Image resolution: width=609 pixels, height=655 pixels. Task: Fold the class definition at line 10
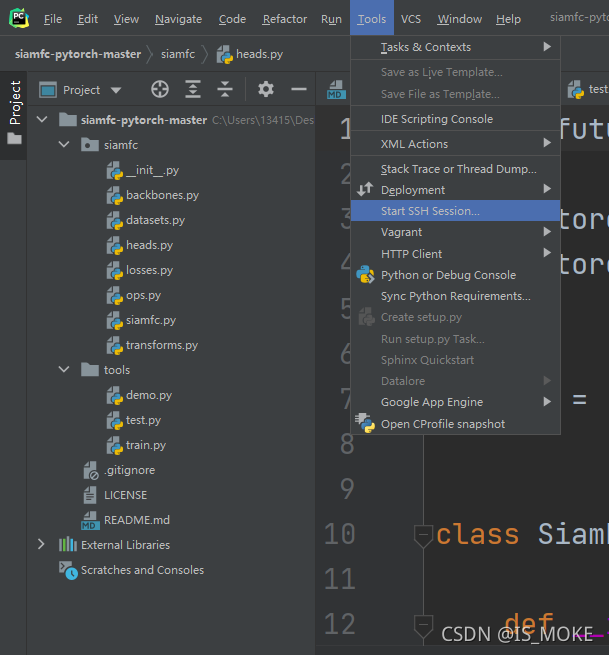[423, 535]
